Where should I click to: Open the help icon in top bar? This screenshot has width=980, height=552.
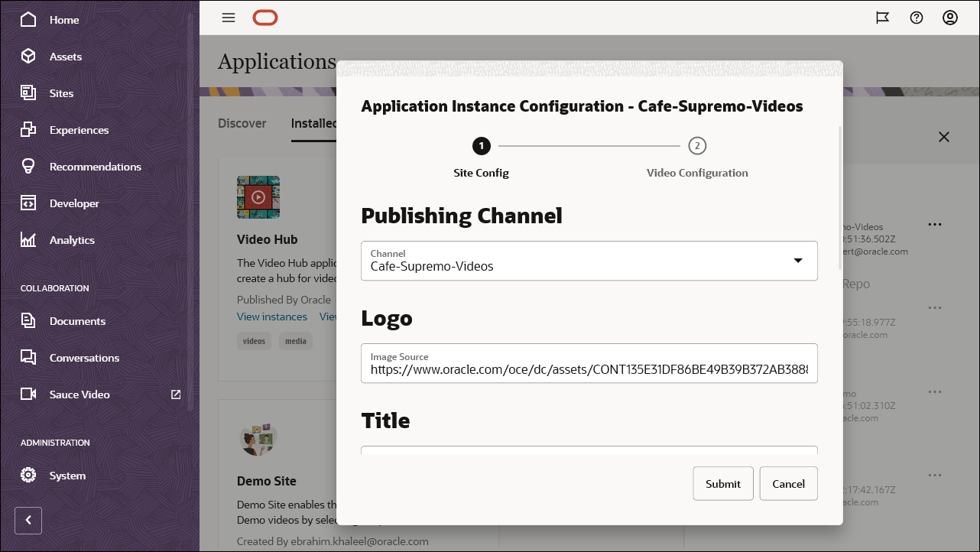click(917, 17)
